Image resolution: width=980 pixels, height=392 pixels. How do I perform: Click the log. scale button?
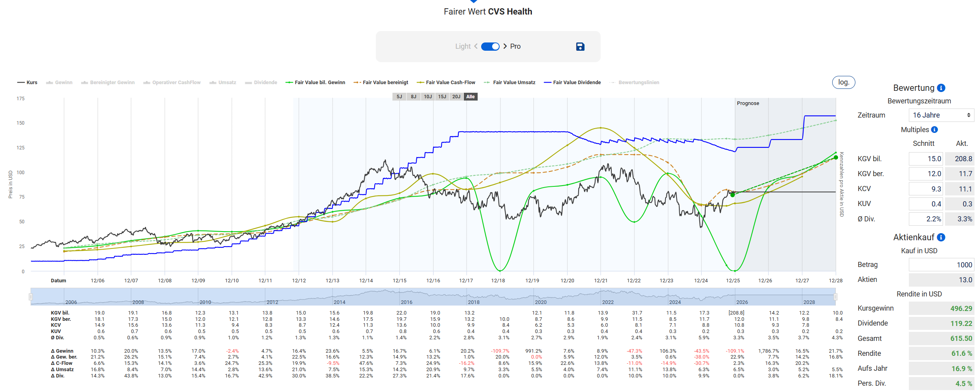[843, 82]
